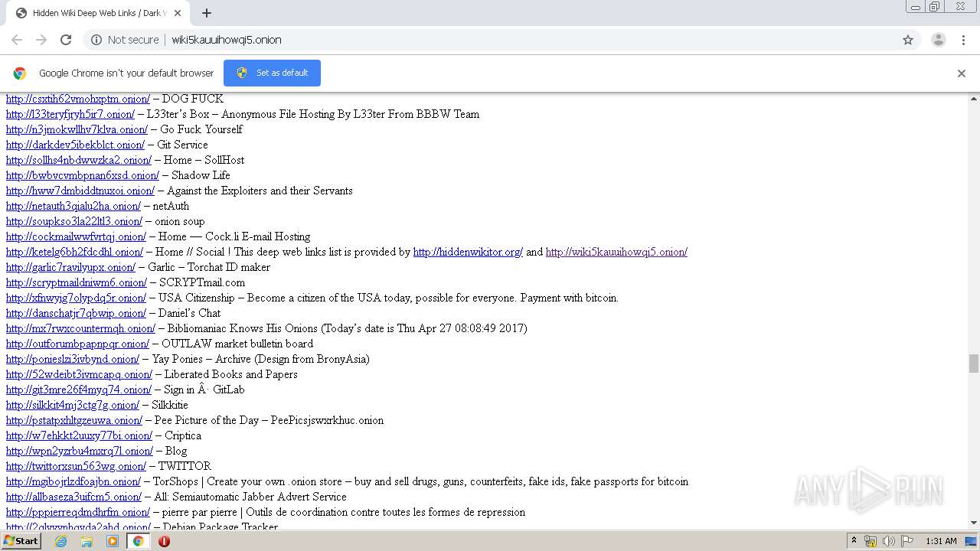Set Chrome as default browser
This screenshot has width=980, height=551.
point(272,73)
